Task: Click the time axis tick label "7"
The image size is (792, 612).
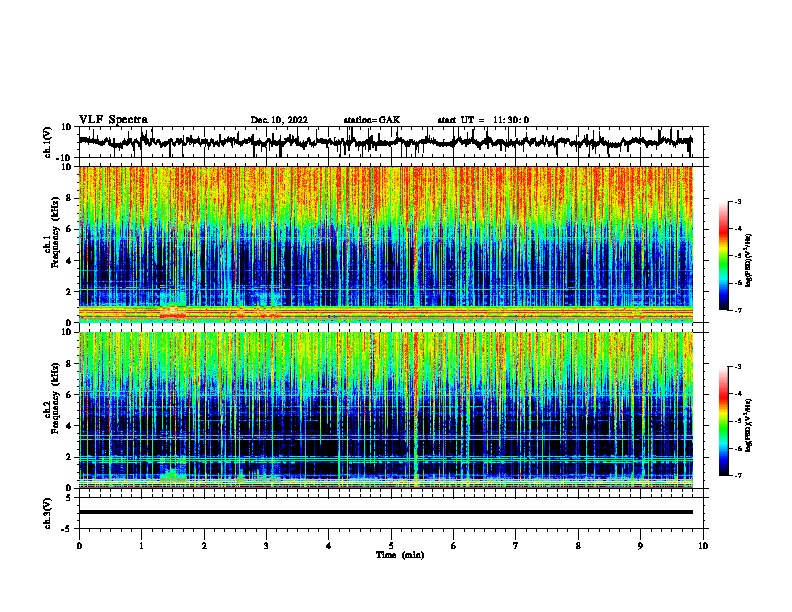Action: click(516, 546)
